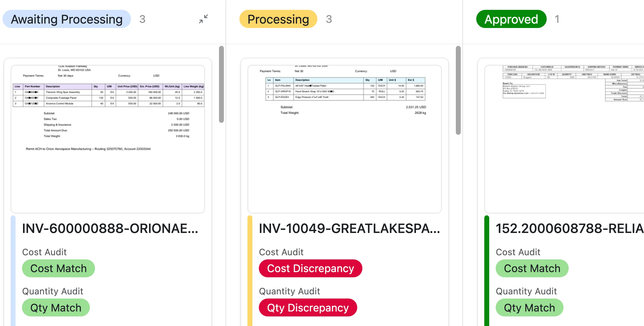Viewport: 644px width, 326px height.
Task: Click the Qty Discrepancy tag
Action: click(x=308, y=308)
